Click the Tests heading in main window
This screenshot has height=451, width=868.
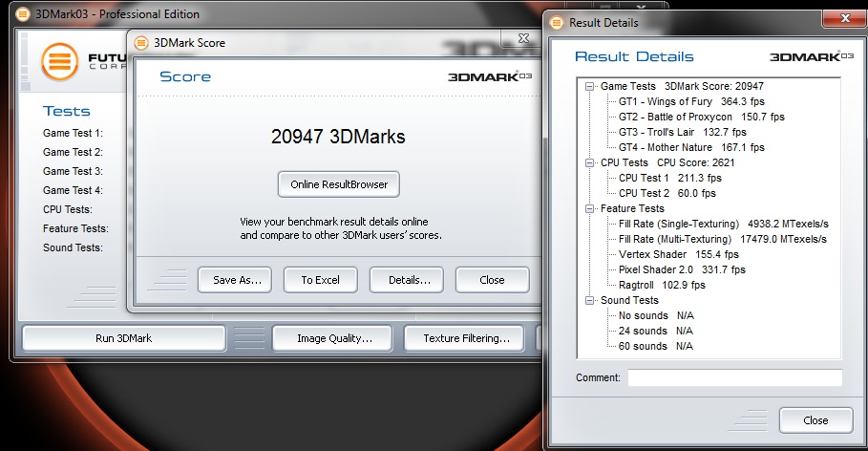pos(67,111)
